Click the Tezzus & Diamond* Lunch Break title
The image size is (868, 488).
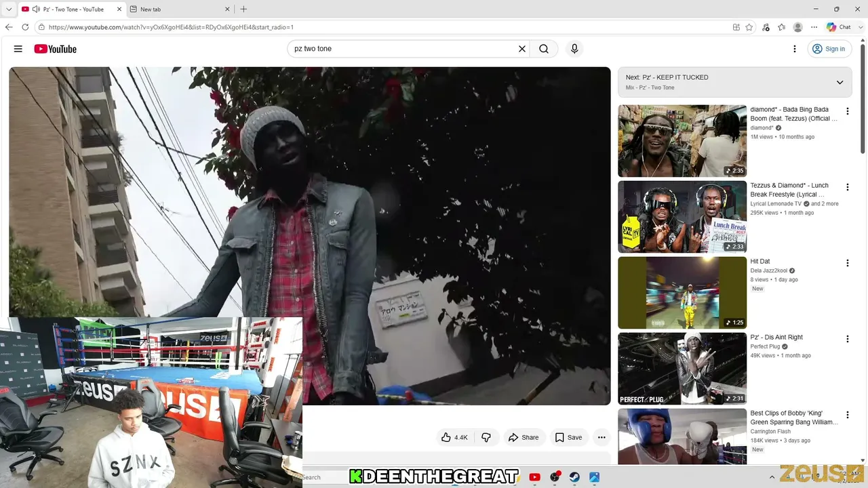coord(789,190)
